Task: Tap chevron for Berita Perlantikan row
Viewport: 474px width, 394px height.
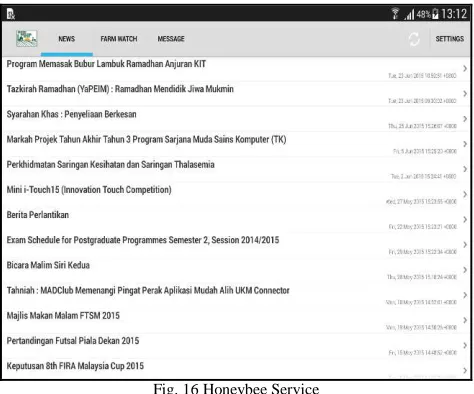Action: click(x=465, y=220)
